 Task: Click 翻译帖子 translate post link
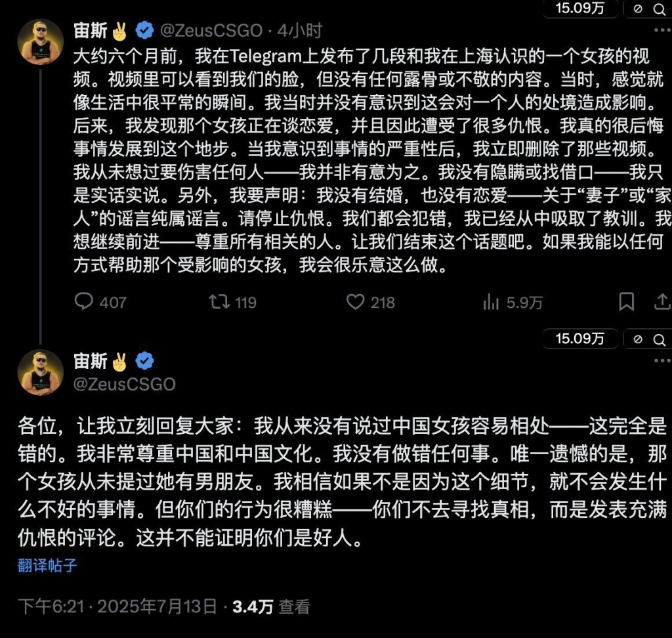click(x=47, y=565)
